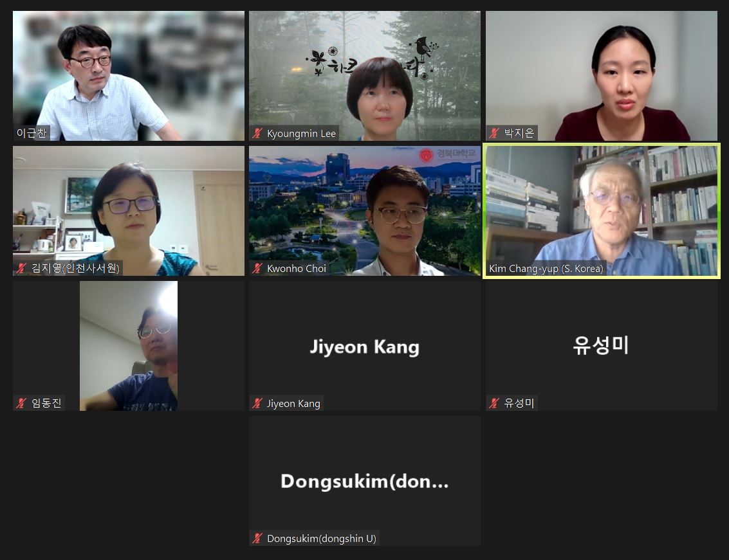
Task: Click the large Jiyeon Kang name placeholder
Action: point(364,347)
